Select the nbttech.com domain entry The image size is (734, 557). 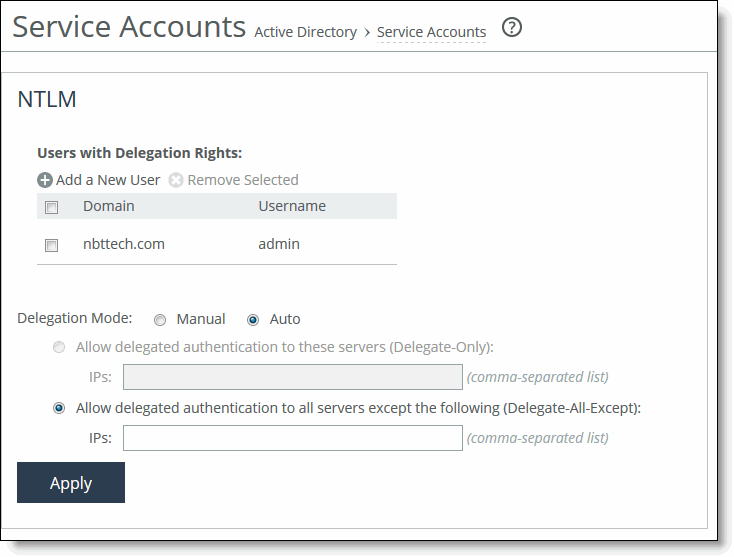point(124,244)
